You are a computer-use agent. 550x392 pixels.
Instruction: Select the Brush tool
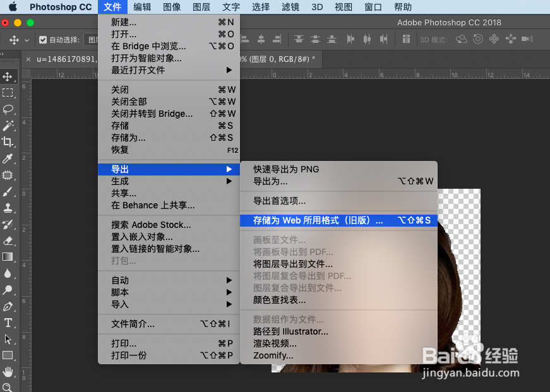(x=9, y=191)
